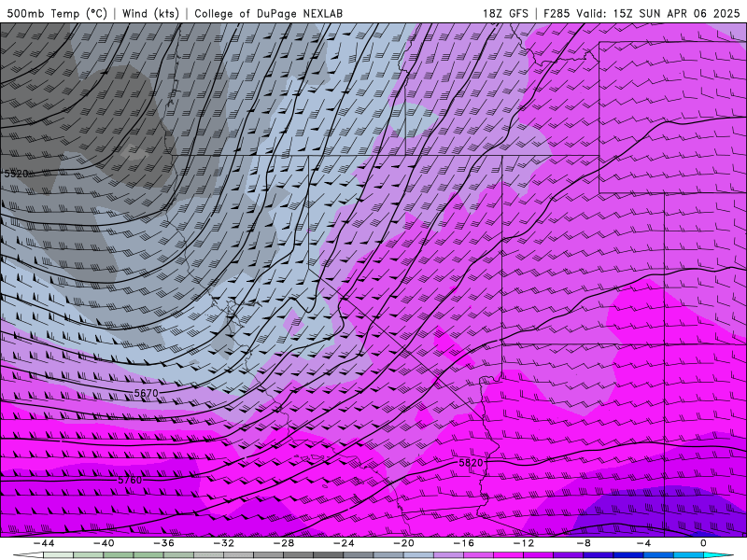
Task: Click the -12 colorbar tick label
Action: click(523, 543)
